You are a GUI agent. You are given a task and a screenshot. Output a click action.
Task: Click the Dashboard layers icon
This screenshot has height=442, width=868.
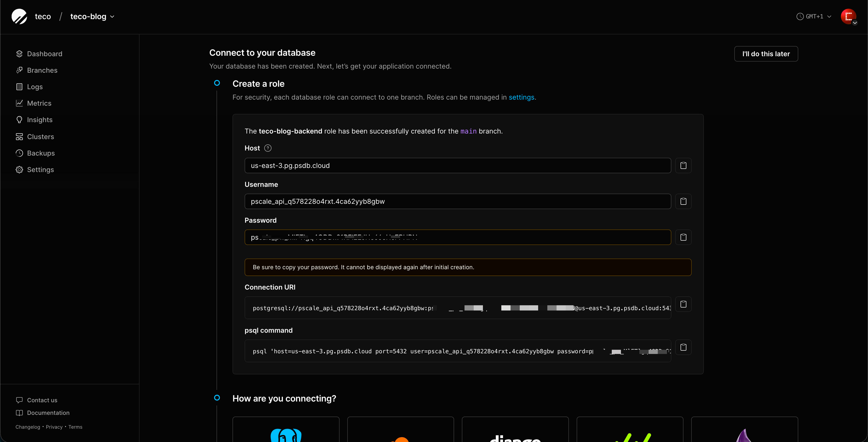click(19, 54)
